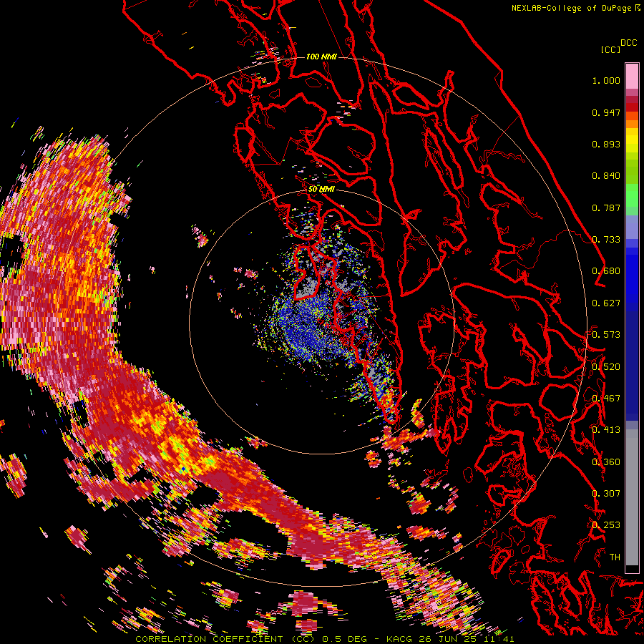Click the 0.627 legend value

tap(606, 303)
